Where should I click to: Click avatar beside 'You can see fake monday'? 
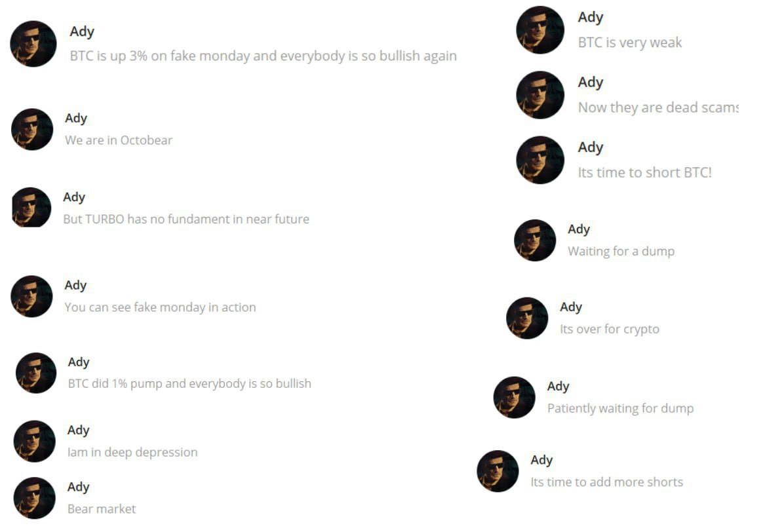pos(31,297)
